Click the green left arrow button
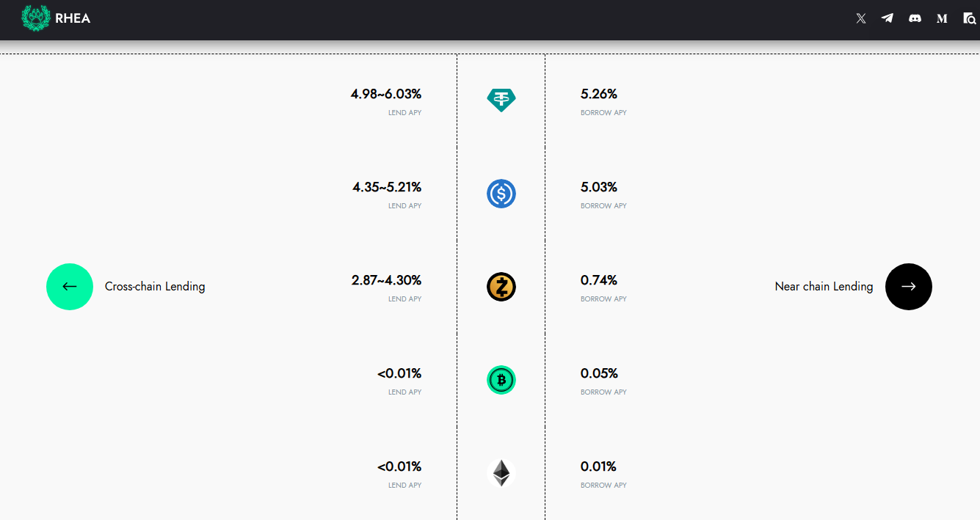 tap(70, 287)
